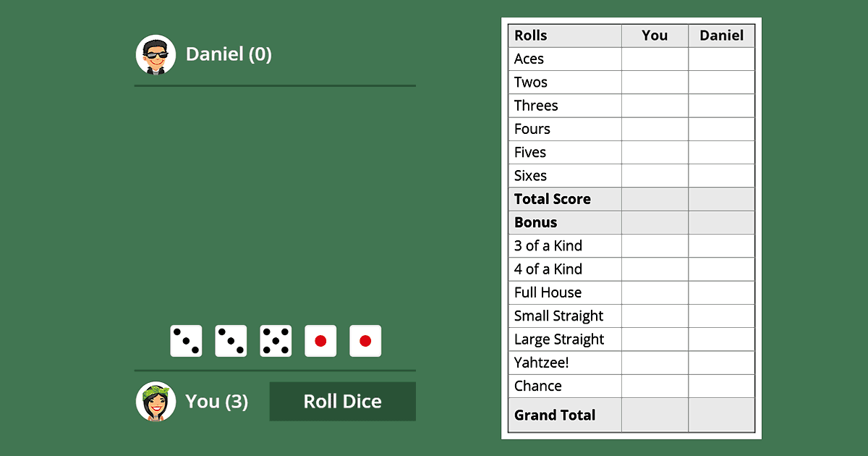Click the first die showing three
The width and height of the screenshot is (868, 456).
tap(186, 340)
